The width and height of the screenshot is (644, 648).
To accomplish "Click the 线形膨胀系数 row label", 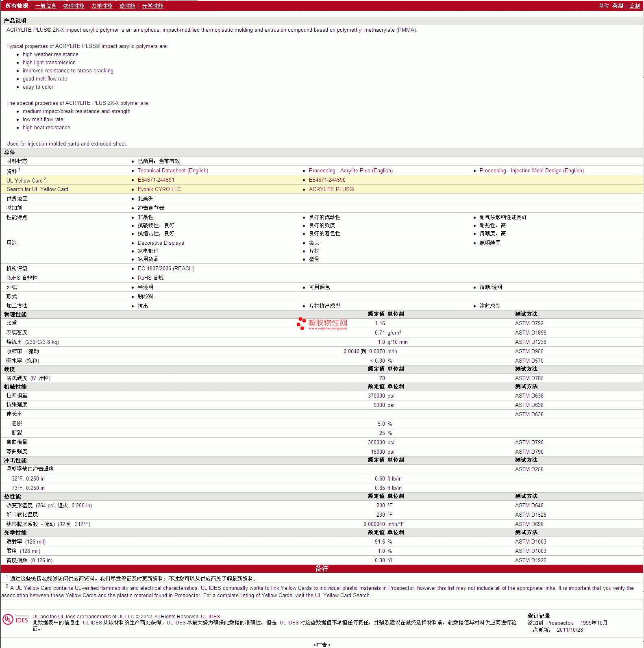I will click(x=48, y=524).
